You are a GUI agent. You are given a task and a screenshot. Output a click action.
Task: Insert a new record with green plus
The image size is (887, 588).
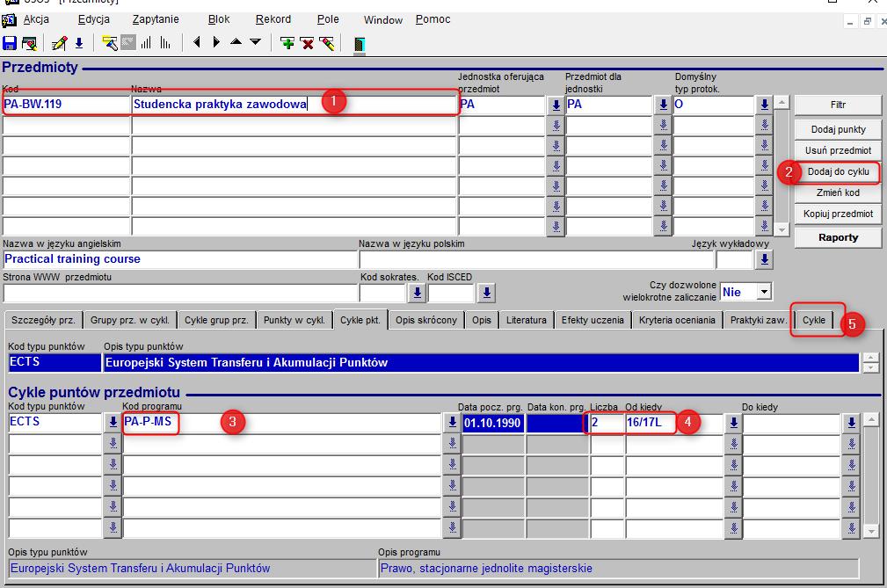pos(287,44)
